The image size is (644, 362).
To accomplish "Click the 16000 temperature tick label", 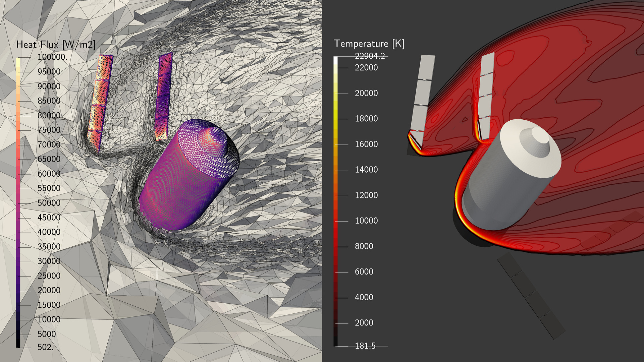I will point(366,144).
